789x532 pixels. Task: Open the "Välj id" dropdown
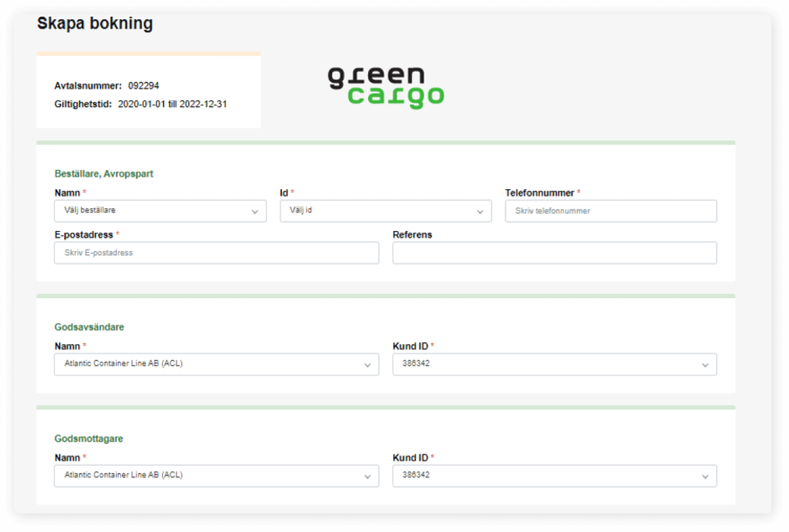coord(386,211)
